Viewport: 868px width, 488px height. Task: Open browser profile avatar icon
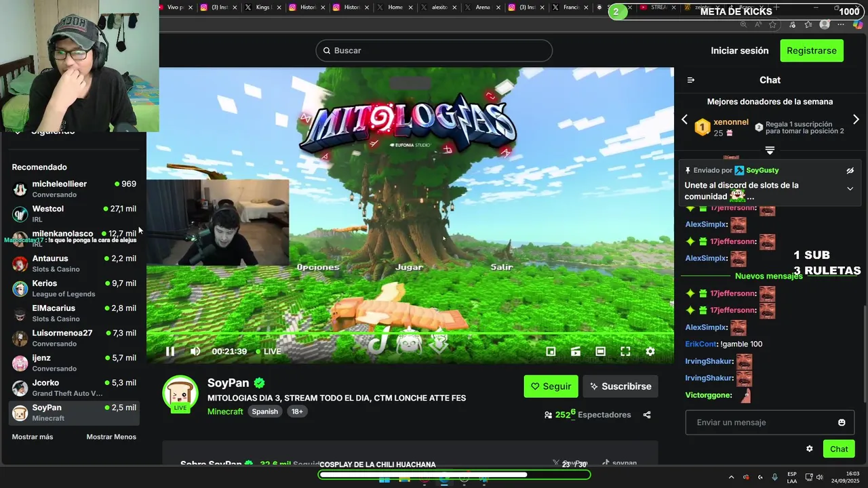pyautogui.click(x=825, y=24)
